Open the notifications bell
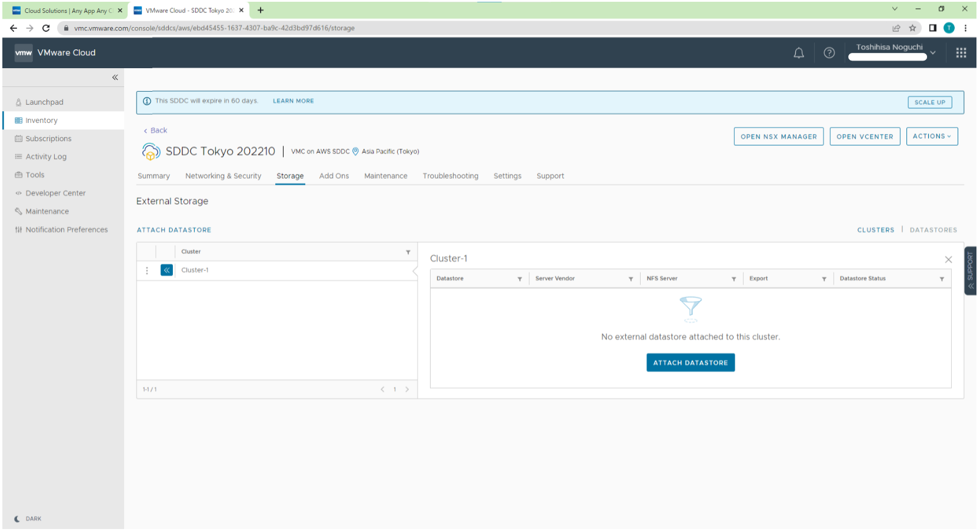 tap(799, 53)
